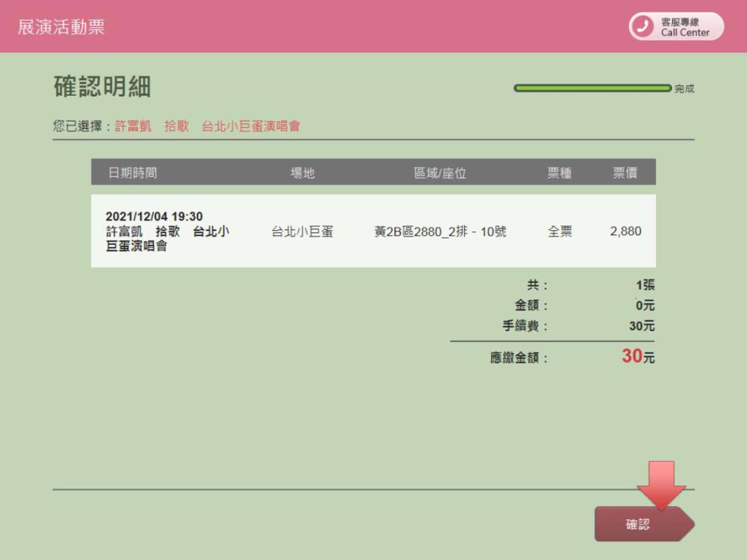Viewport: 747px width, 560px height.
Task: Click the green 完成 progress bar
Action: (593, 88)
